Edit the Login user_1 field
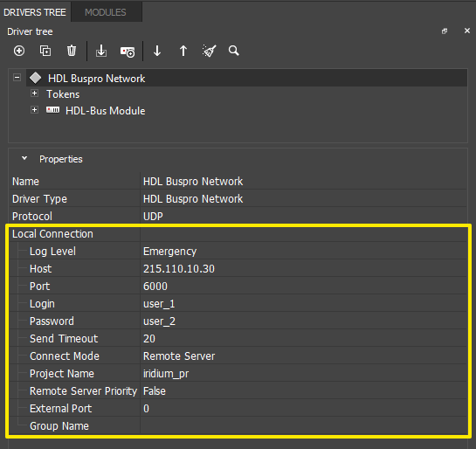476x449 pixels. coord(303,304)
